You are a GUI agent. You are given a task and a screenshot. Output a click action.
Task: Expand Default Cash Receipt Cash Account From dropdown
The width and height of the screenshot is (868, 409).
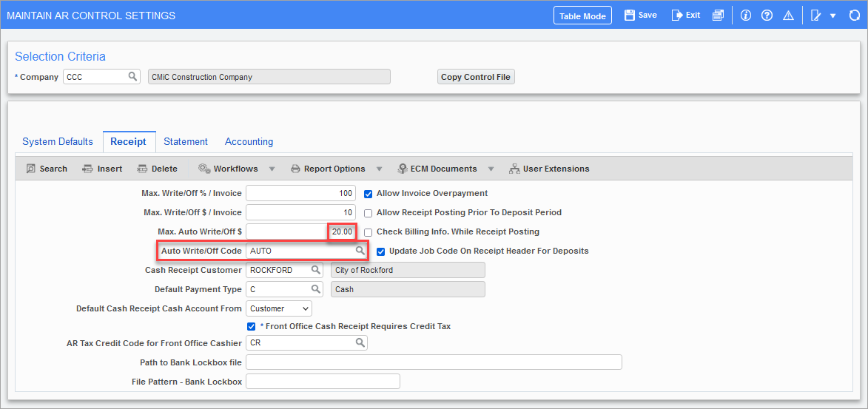(x=278, y=308)
